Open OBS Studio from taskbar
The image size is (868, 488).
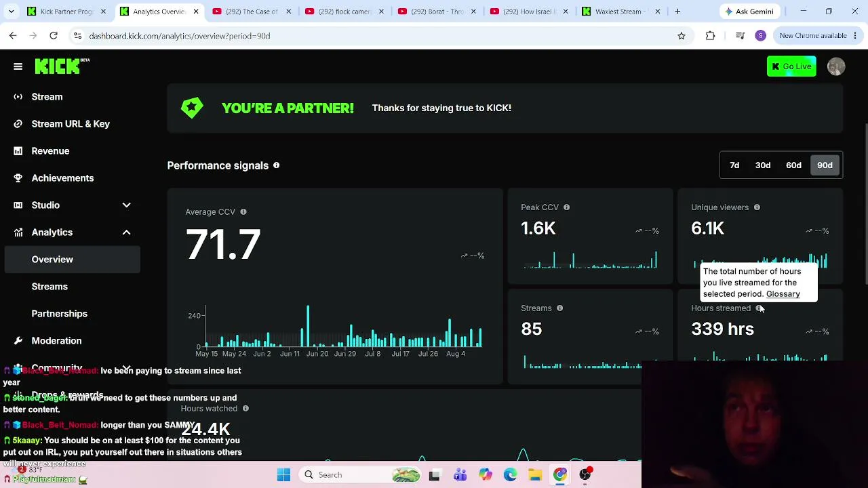(x=585, y=475)
